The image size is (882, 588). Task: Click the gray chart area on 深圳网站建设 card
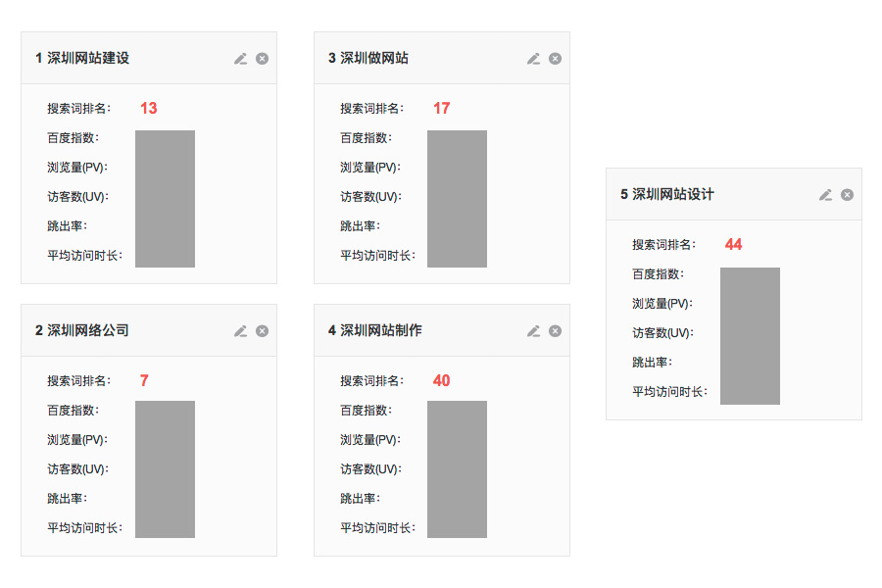click(x=164, y=199)
